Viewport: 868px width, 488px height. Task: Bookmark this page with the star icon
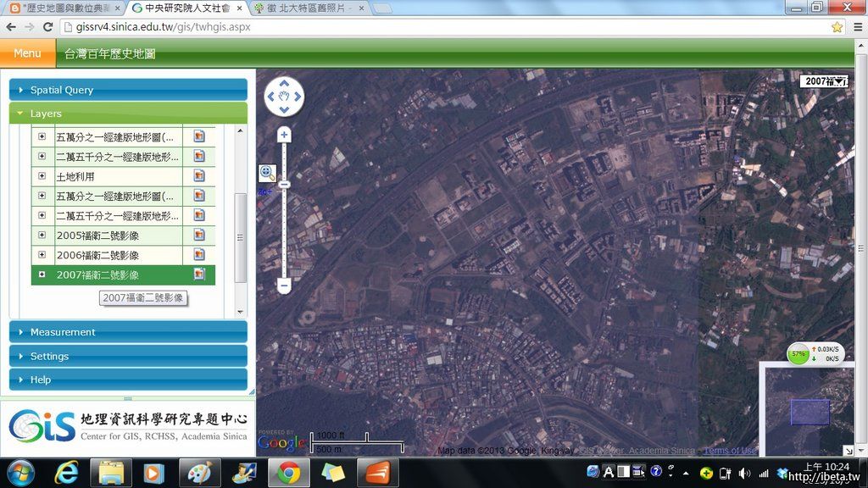click(837, 27)
